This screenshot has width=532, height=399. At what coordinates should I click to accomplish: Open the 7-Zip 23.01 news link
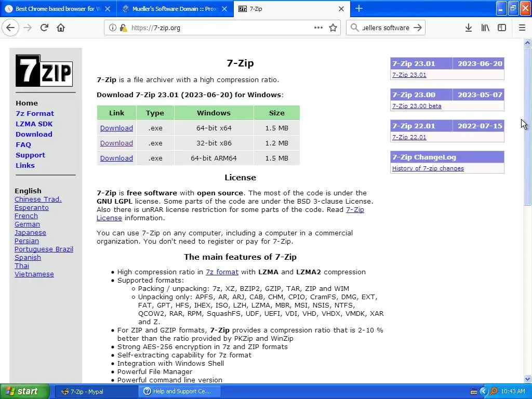coord(409,75)
